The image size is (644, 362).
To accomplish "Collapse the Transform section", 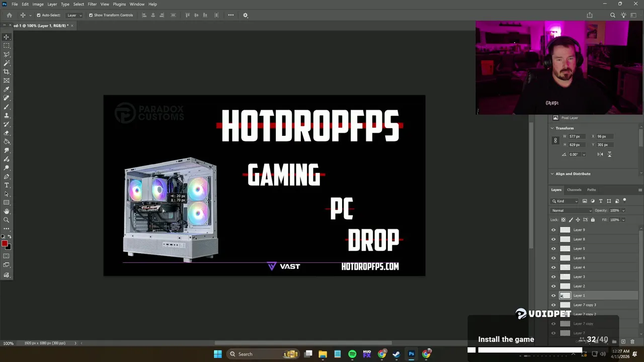I will (552, 128).
